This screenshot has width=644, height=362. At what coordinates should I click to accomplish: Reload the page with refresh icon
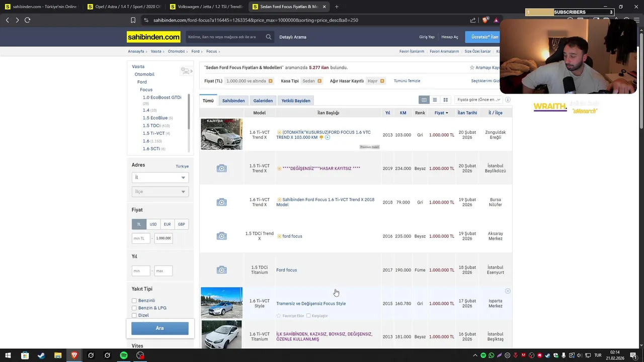coord(27,20)
